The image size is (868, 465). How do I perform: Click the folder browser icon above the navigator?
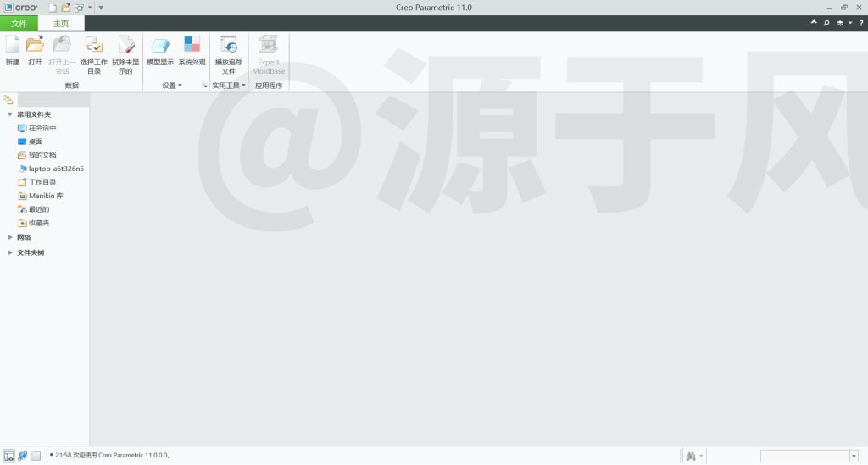pyautogui.click(x=8, y=100)
